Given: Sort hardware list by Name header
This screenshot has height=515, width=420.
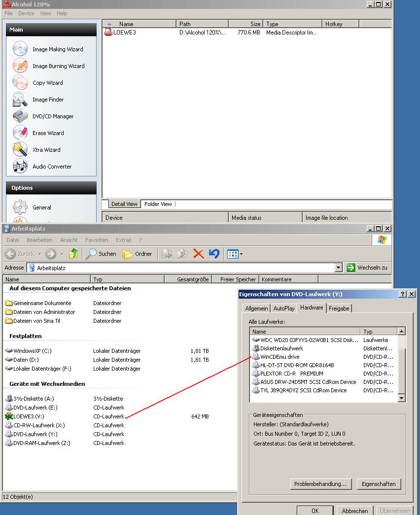Looking at the screenshot, I should (x=305, y=331).
